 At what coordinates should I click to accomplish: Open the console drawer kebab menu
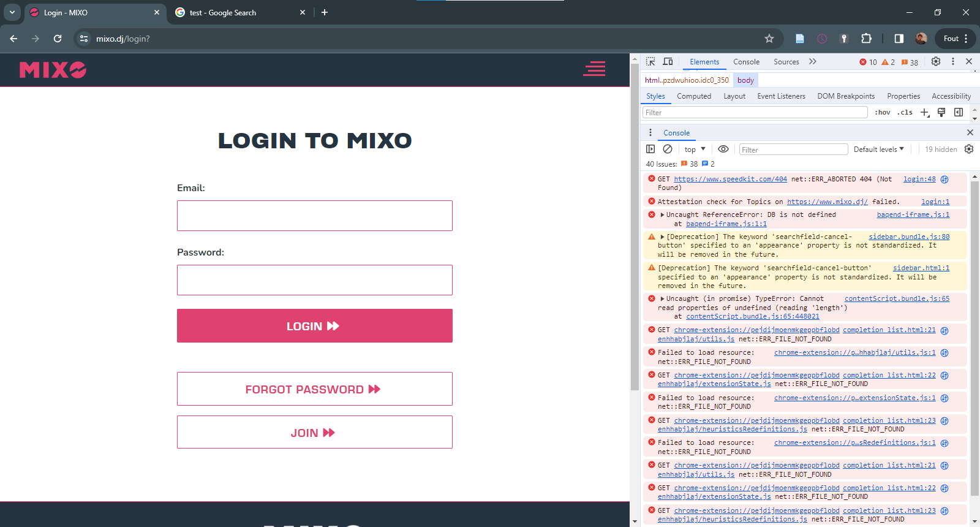(650, 132)
